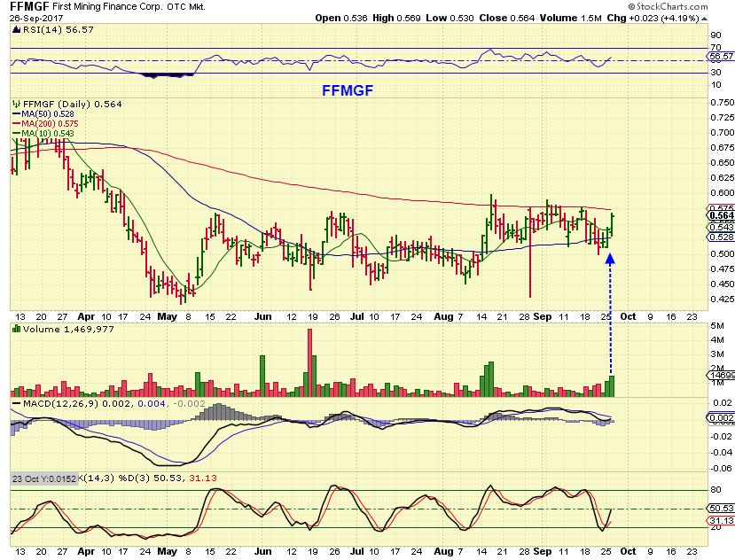Click the 0.750 price axis label

click(x=723, y=102)
